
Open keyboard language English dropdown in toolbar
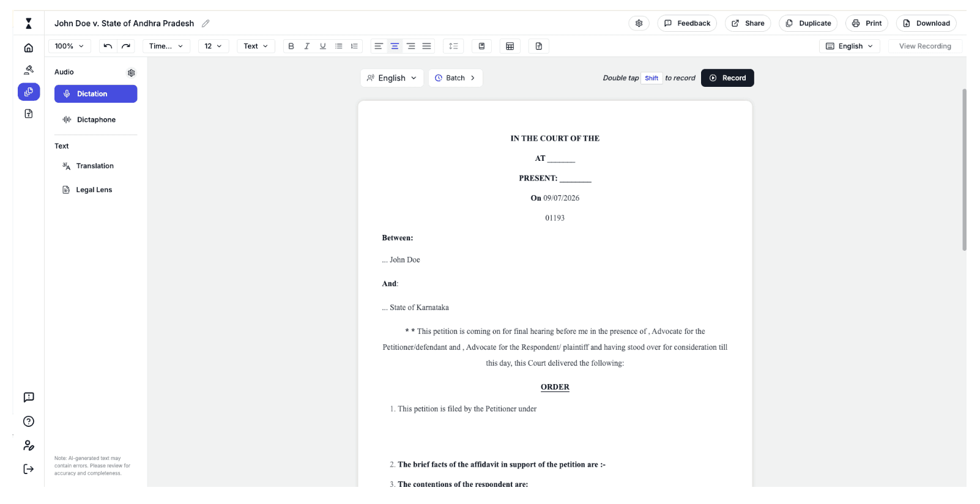tap(850, 46)
